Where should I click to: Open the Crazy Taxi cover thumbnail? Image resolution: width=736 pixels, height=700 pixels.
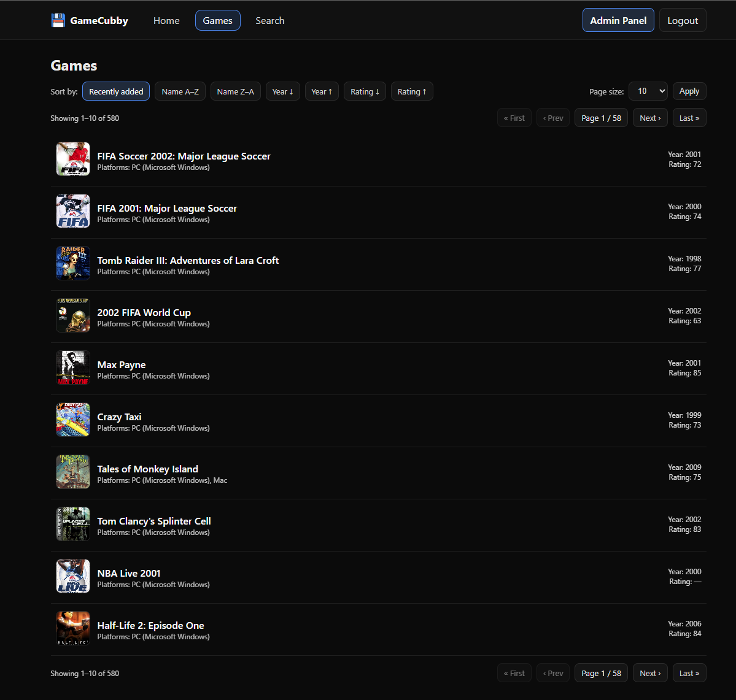pyautogui.click(x=73, y=420)
